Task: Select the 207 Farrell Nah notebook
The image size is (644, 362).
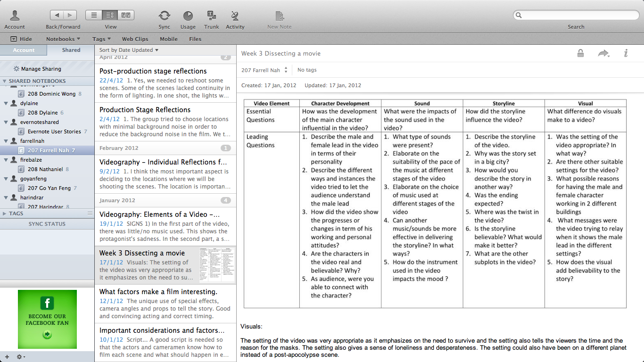Action: [47, 150]
